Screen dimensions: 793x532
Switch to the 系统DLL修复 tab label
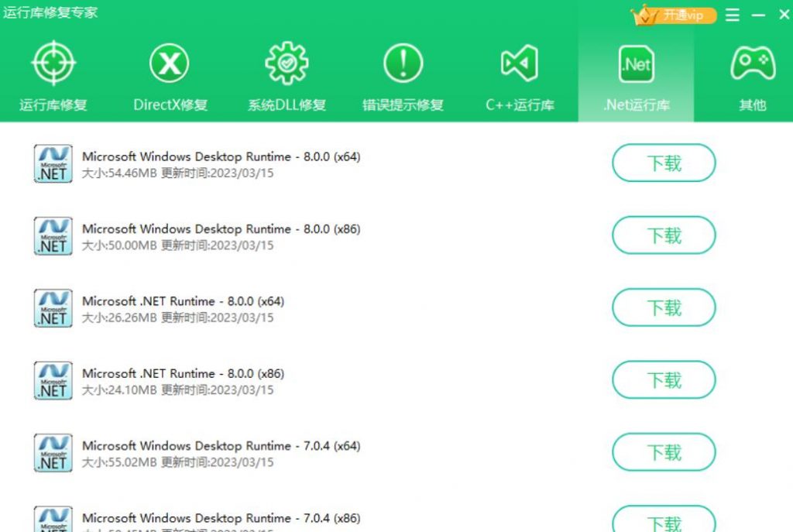coord(287,105)
